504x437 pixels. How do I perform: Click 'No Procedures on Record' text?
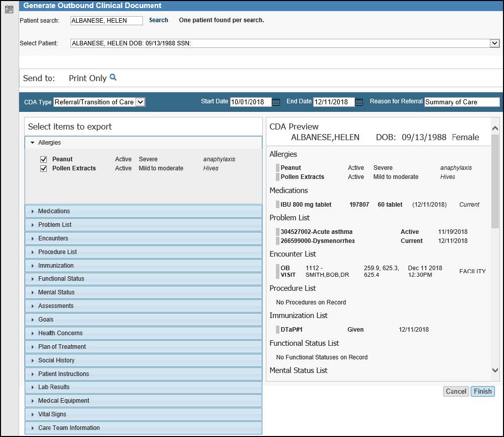coord(311,302)
